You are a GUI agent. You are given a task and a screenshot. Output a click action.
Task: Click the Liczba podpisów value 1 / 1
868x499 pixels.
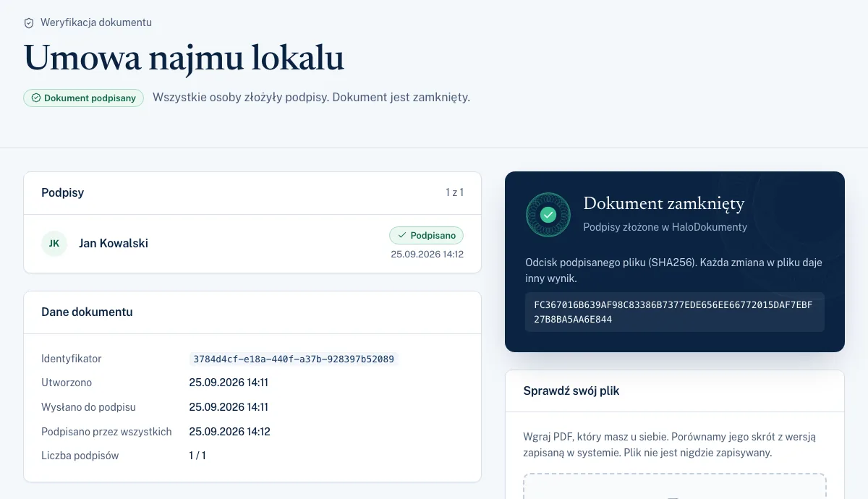tap(197, 456)
